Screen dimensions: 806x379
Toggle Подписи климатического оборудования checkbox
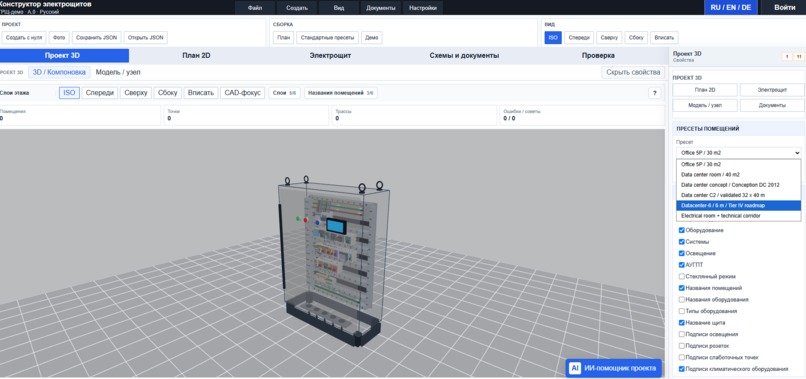682,369
